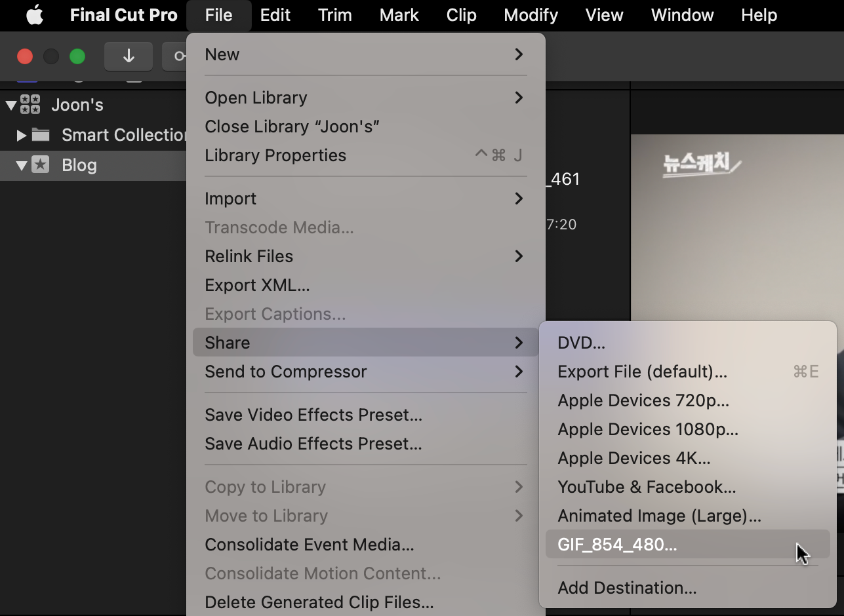Open the Mark menu
Screen dimensions: 844x616
[x=399, y=15]
